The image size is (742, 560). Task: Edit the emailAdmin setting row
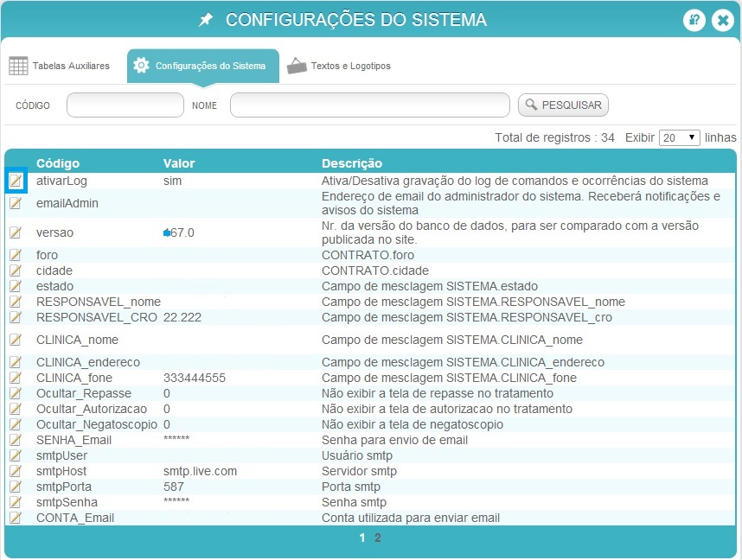pos(16,203)
